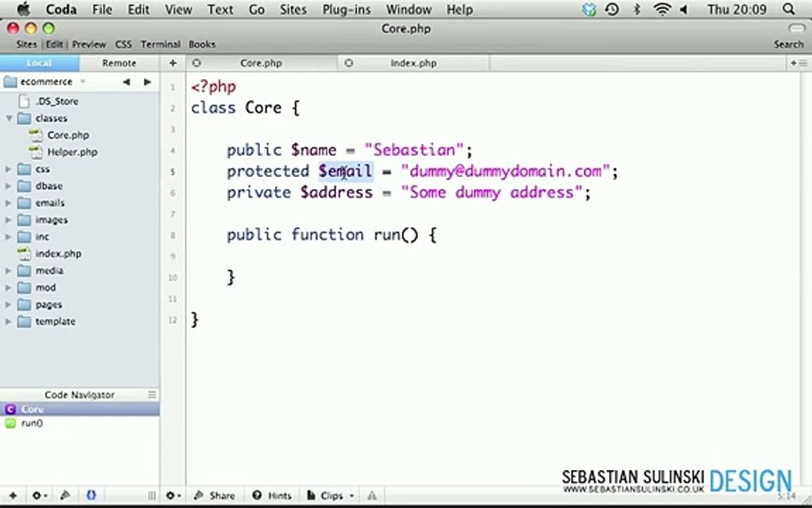The width and height of the screenshot is (812, 508).
Task: Toggle the Code Navigator braces icon
Action: 91,495
